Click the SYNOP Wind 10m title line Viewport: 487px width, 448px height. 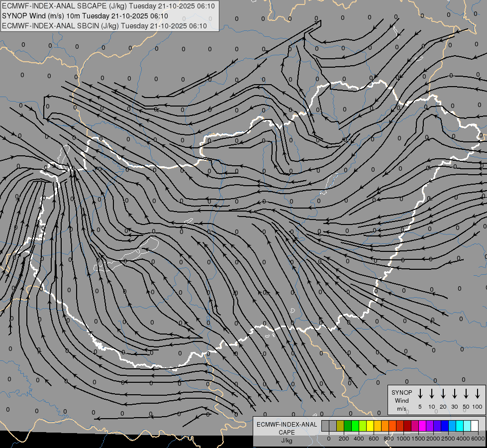coord(85,16)
